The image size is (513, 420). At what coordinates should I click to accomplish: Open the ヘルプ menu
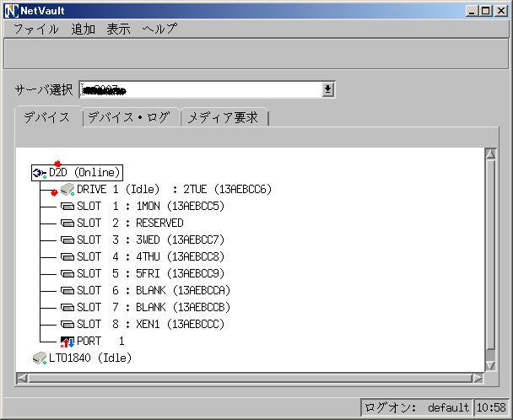(159, 30)
